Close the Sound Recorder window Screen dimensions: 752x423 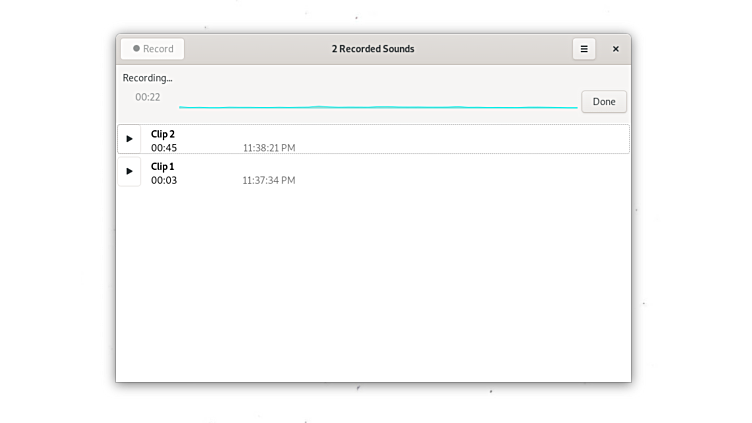[x=615, y=48]
